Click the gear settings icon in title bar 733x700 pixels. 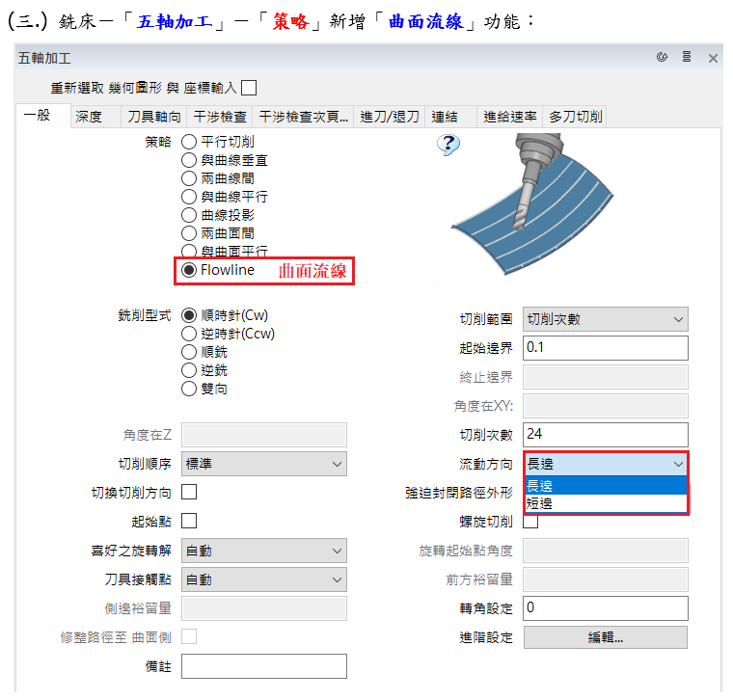click(662, 58)
